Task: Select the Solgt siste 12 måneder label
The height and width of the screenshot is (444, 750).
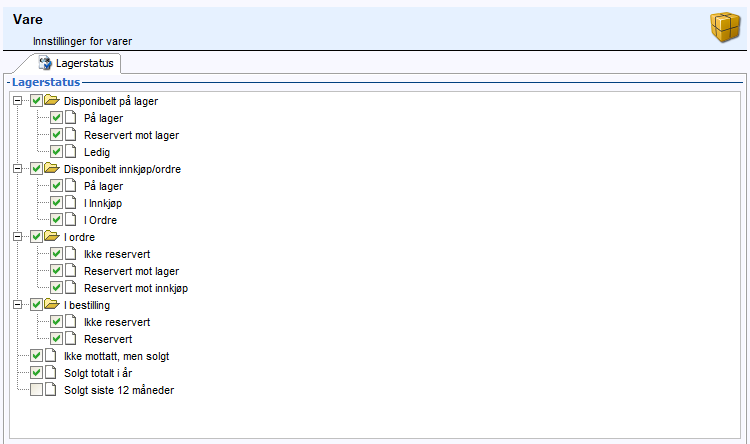Action: (x=119, y=390)
